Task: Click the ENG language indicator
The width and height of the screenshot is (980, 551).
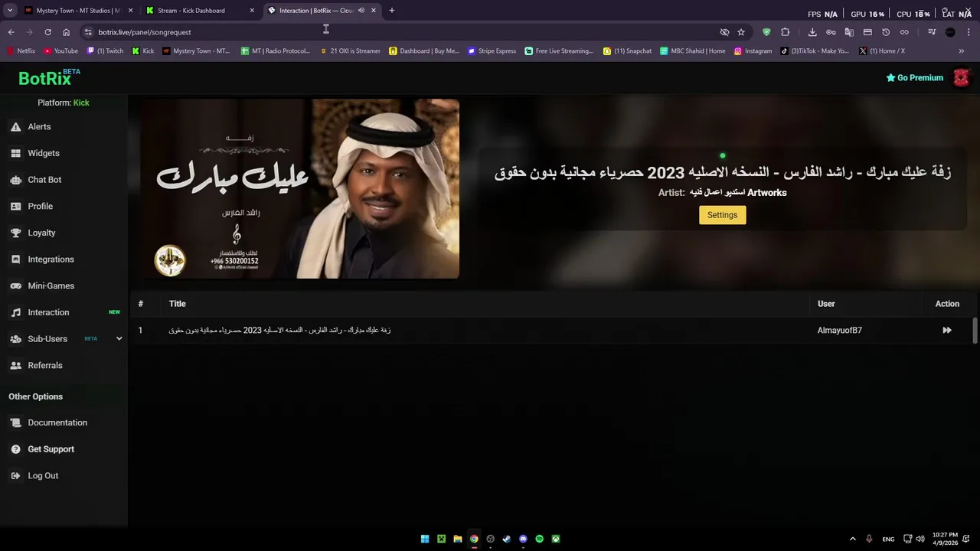Action: click(x=888, y=540)
